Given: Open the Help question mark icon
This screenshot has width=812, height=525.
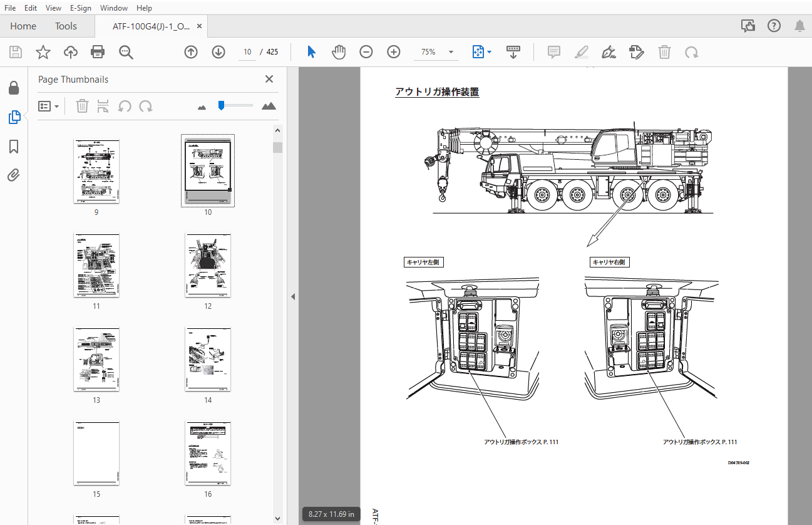Looking at the screenshot, I should [774, 26].
